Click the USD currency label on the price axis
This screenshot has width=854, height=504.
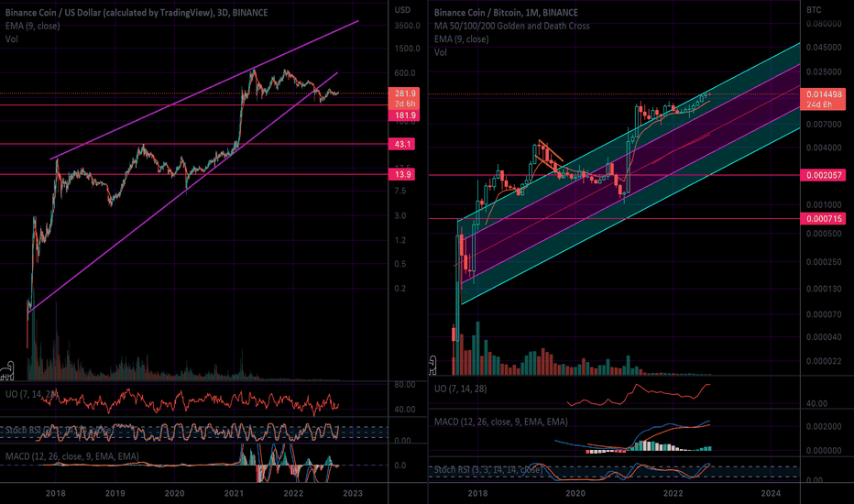(402, 10)
